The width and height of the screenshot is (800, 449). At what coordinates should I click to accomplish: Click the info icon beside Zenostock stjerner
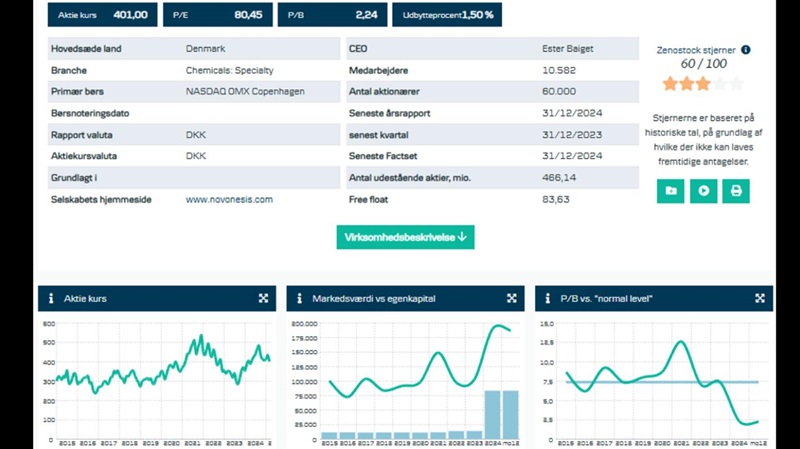(x=746, y=49)
